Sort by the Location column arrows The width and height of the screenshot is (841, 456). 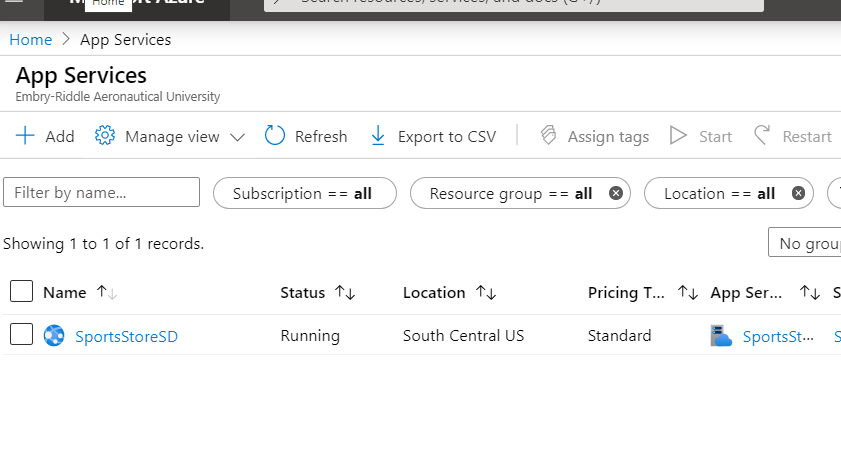tap(486, 292)
